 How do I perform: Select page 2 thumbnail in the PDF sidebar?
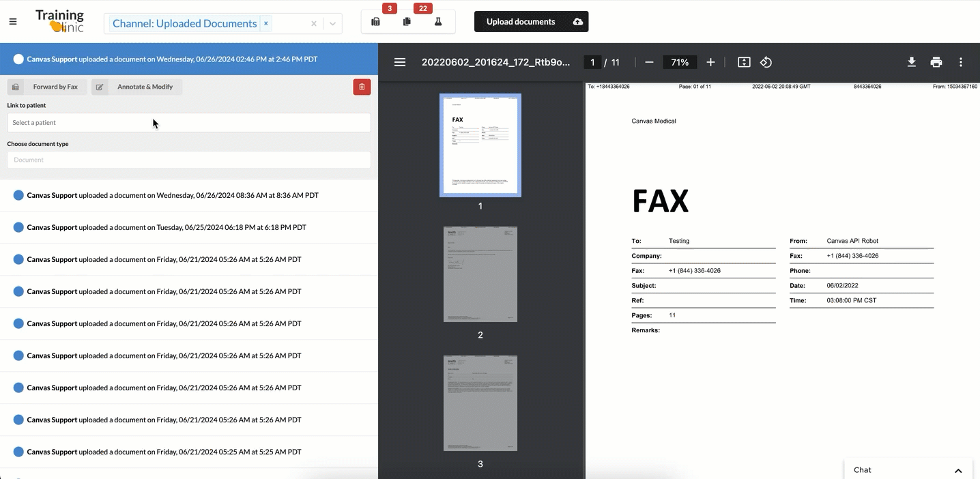(x=480, y=274)
